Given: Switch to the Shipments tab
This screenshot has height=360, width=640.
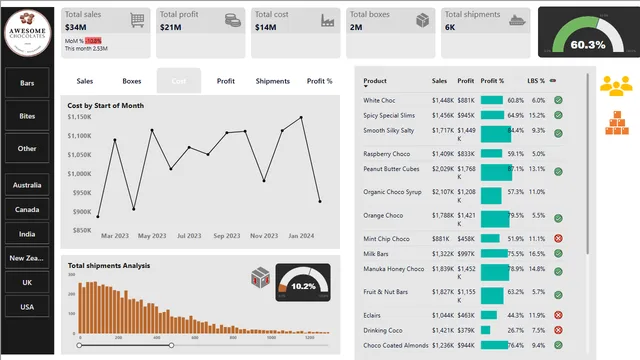Looking at the screenshot, I should click(273, 81).
